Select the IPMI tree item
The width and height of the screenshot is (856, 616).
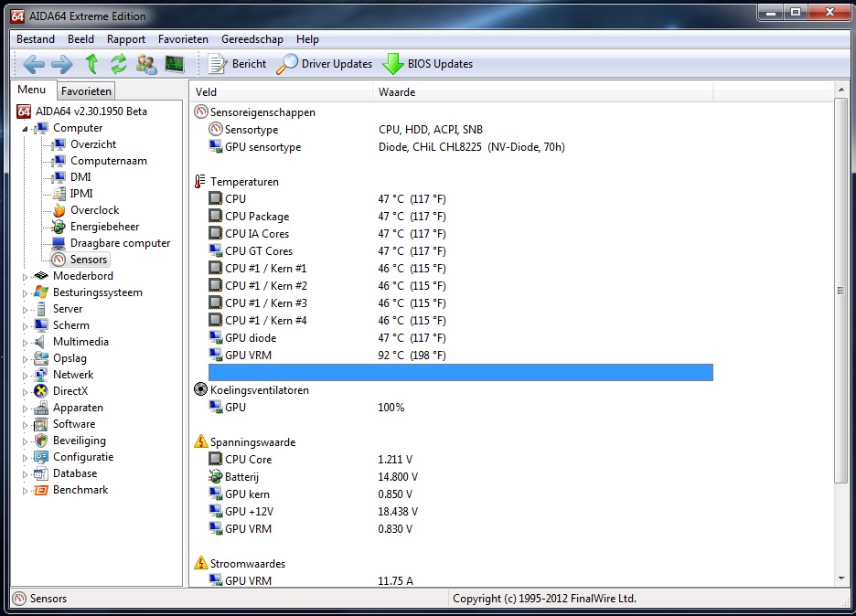tap(81, 194)
